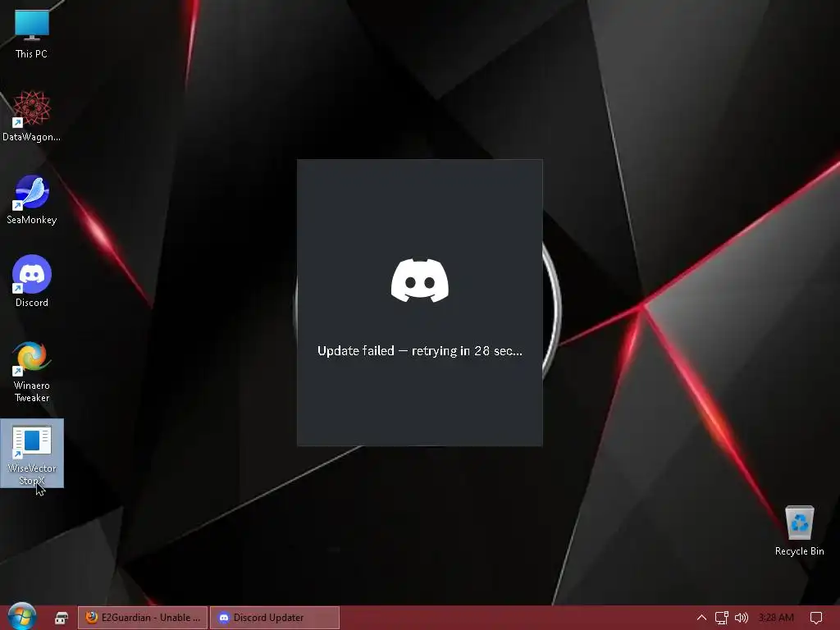Click the 'Update failed — retrying' status text

coord(419,351)
